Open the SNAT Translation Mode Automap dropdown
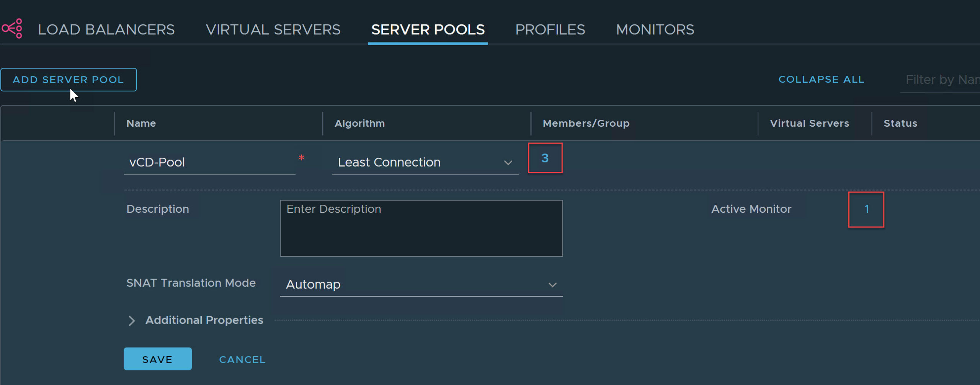 tap(421, 284)
